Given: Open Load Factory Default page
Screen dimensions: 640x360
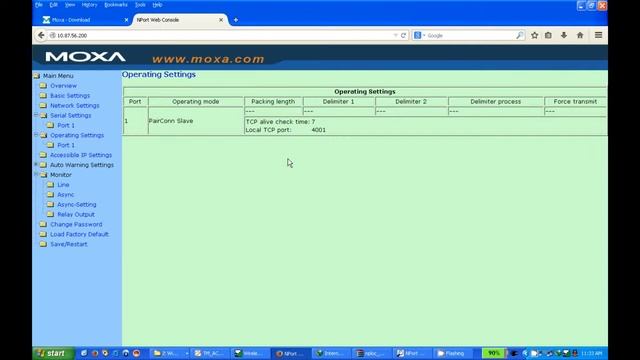Looking at the screenshot, I should click(x=80, y=234).
